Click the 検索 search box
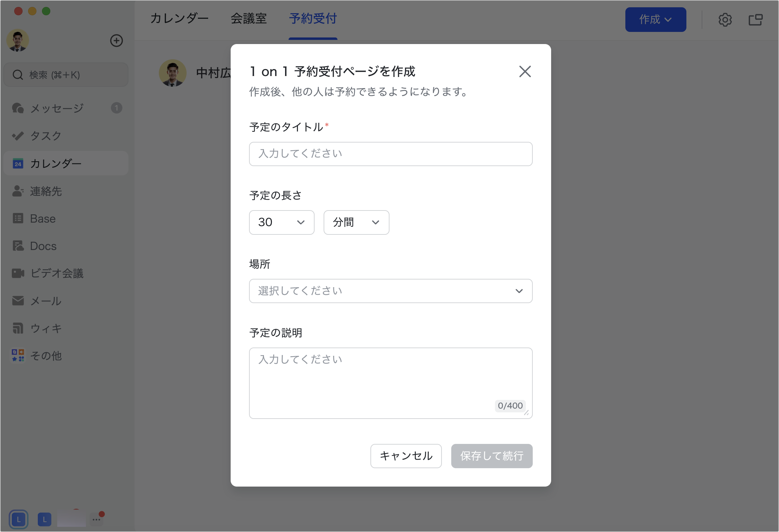This screenshot has height=532, width=779. click(x=66, y=75)
